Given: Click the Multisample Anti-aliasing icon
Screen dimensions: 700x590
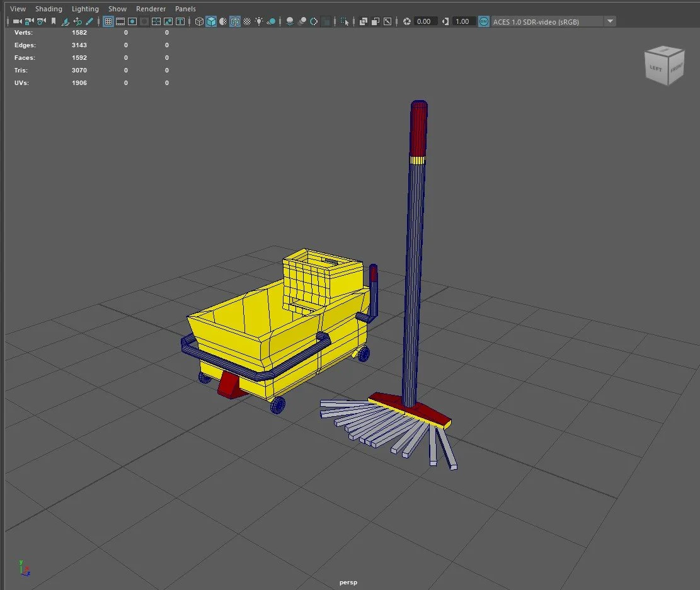Looking at the screenshot, I should point(314,21).
